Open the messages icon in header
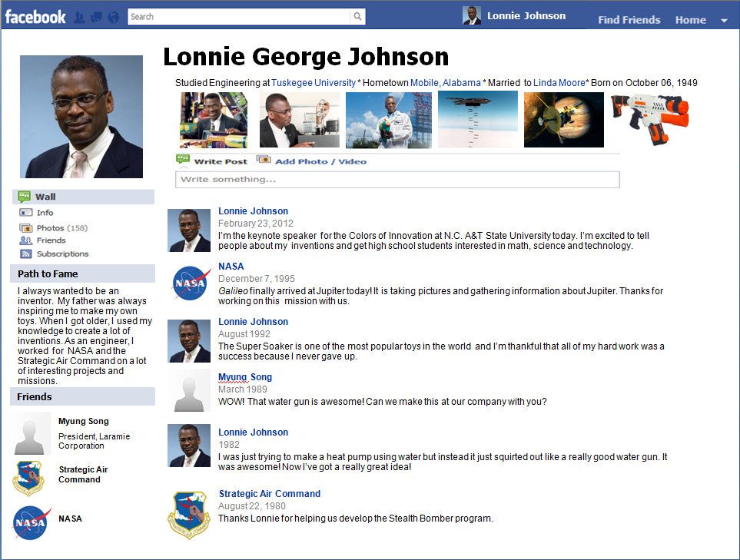740x560 pixels. pyautogui.click(x=96, y=18)
